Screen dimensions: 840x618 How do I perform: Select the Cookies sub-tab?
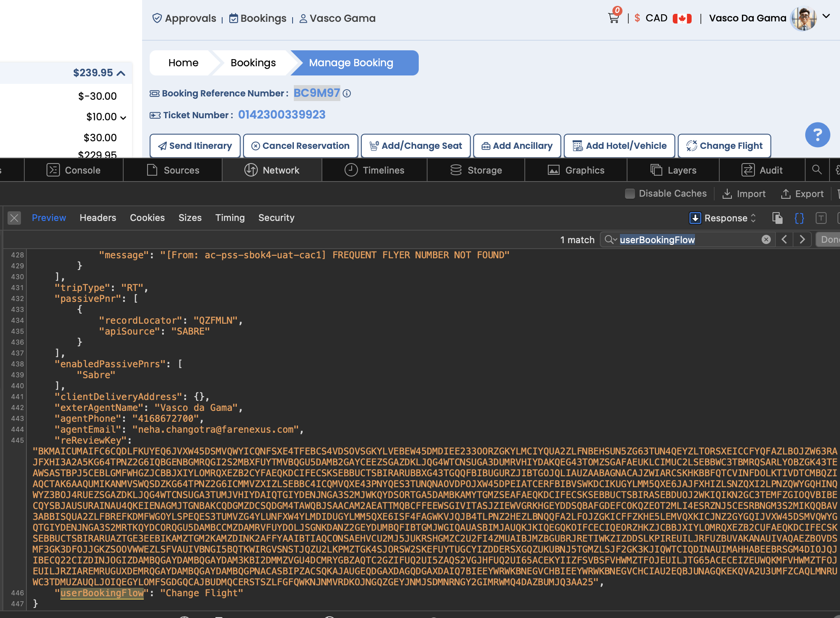[147, 218]
